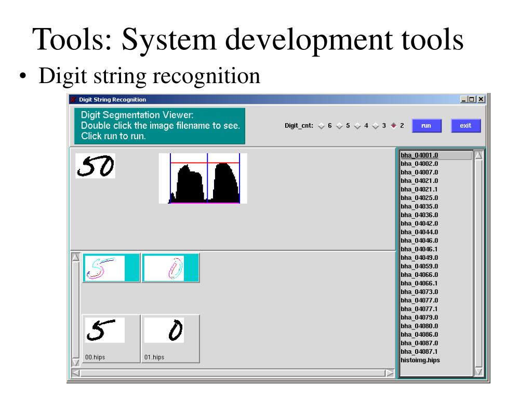The width and height of the screenshot is (532, 399).
Task: Select file bha_04001.0
Action: pos(436,155)
